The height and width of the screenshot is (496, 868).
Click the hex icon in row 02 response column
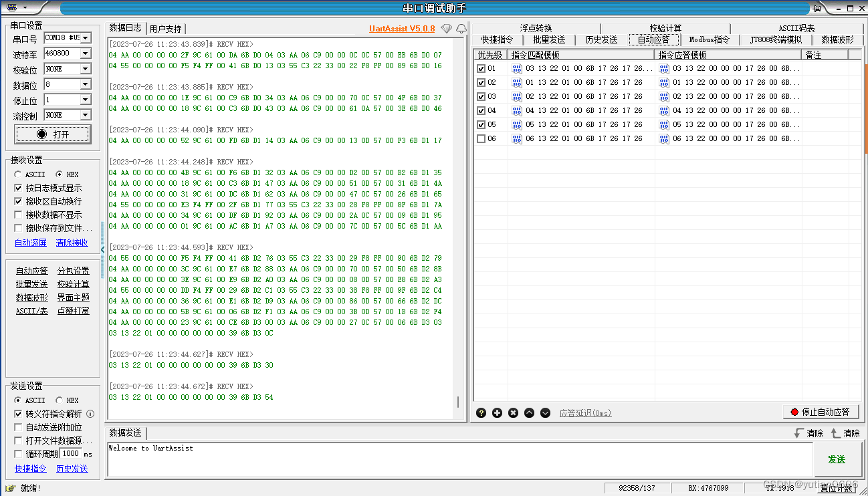tap(664, 82)
